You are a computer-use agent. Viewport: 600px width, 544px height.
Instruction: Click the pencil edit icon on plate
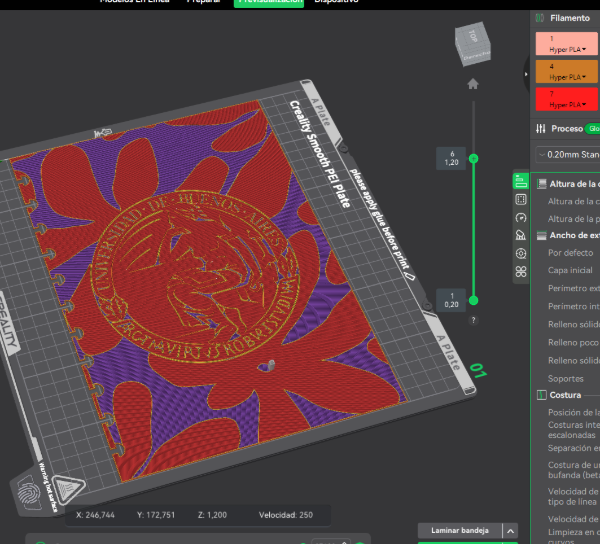point(410,276)
